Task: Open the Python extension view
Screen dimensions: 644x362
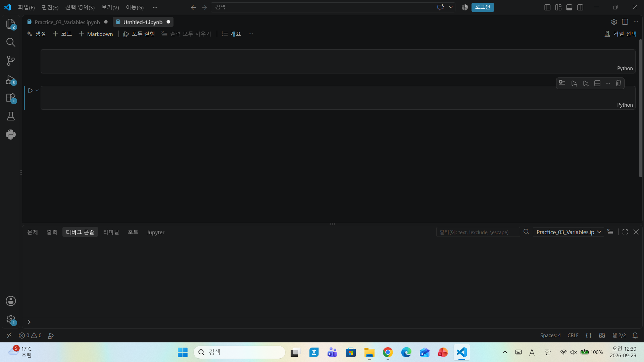Action: pyautogui.click(x=11, y=135)
